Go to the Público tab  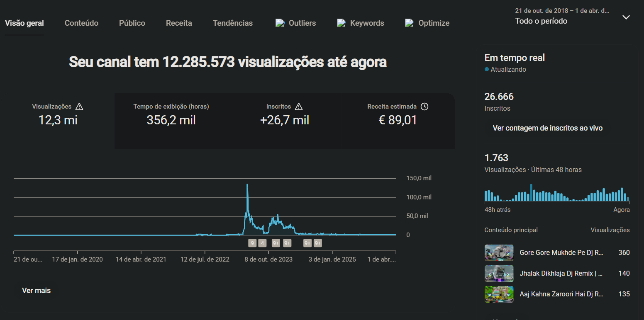click(x=132, y=23)
